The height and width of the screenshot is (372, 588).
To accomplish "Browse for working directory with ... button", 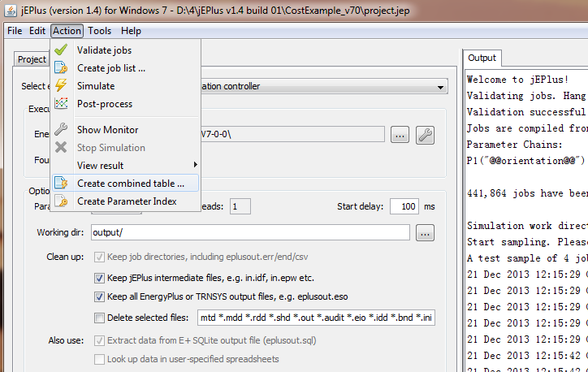I will point(425,233).
